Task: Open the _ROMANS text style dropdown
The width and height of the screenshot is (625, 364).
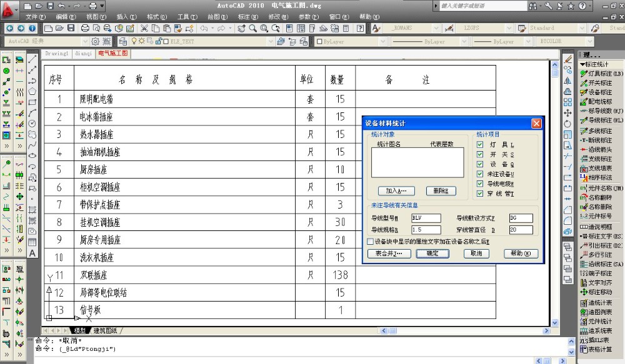Action: (x=436, y=28)
